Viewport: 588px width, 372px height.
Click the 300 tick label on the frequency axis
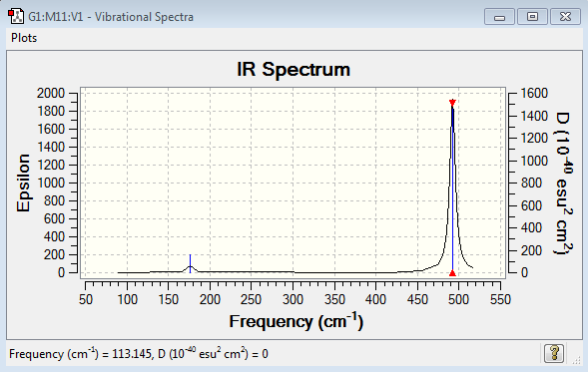point(293,299)
